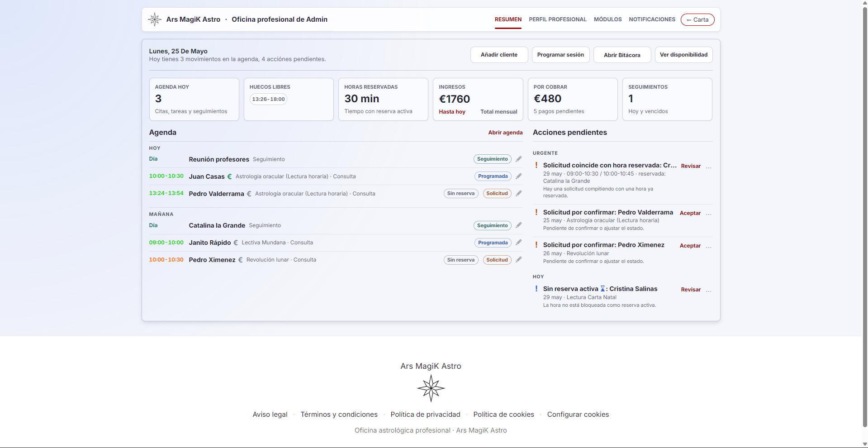Edit the Pedro Ximenez appointment with pencil icon
Image resolution: width=868 pixels, height=448 pixels.
tap(519, 260)
